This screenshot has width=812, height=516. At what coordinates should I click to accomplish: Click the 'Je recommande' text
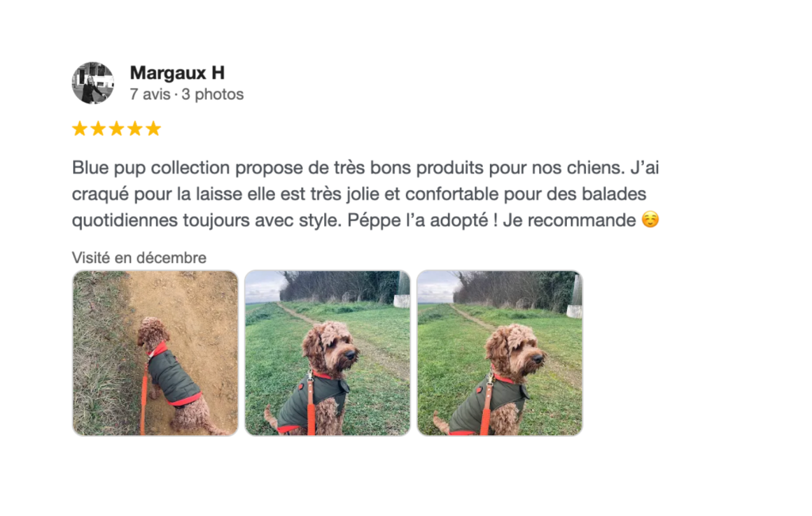click(569, 220)
